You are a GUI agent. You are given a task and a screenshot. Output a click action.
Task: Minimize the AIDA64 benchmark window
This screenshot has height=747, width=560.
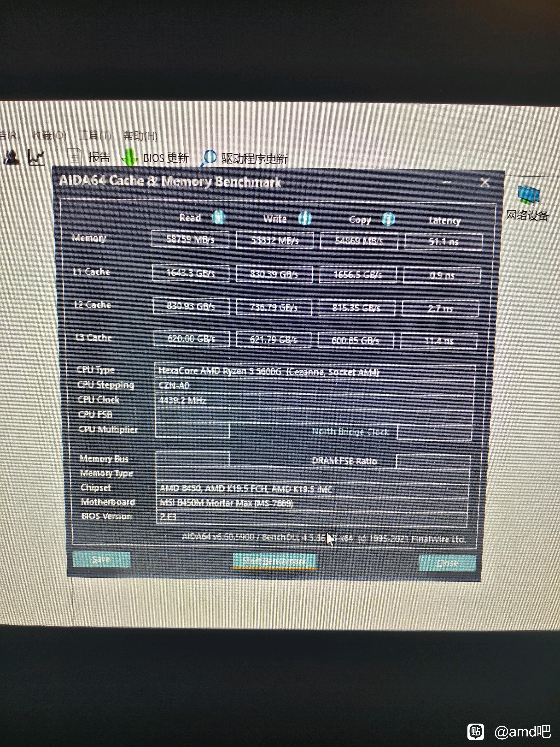point(447,182)
